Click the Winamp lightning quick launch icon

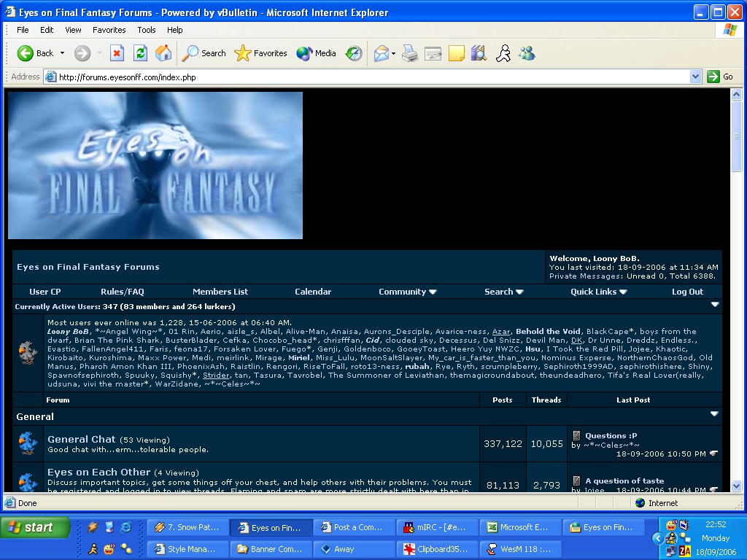93,527
